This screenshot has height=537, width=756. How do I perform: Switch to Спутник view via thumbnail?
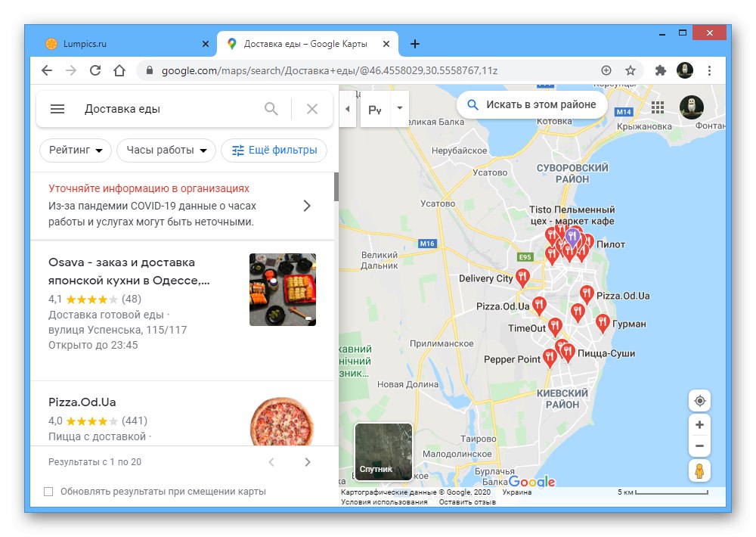click(x=383, y=452)
